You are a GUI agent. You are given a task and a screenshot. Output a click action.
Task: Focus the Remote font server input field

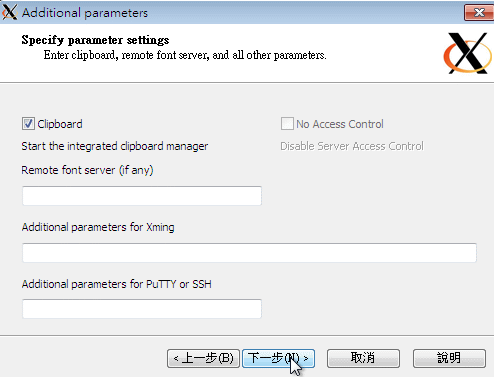tap(142, 196)
